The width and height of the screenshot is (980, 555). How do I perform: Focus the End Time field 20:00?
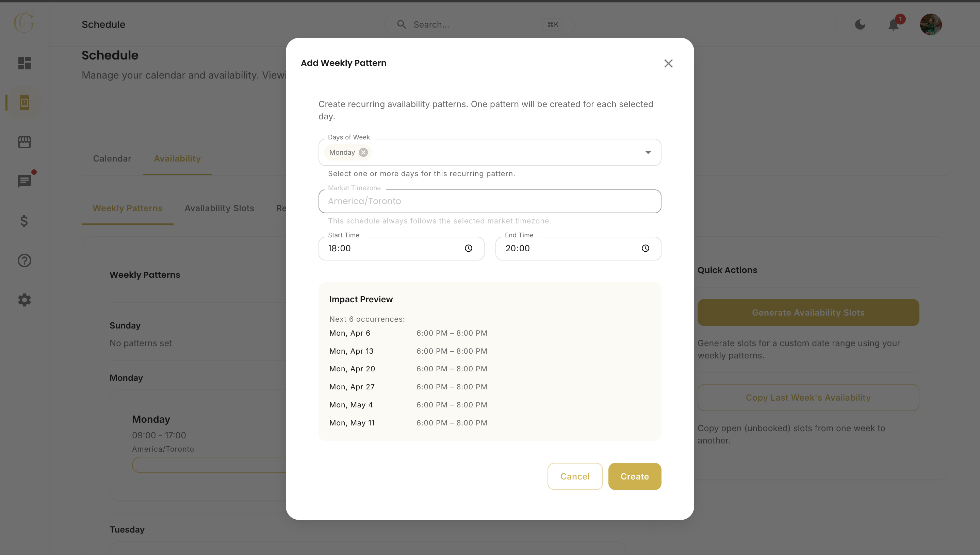578,249
